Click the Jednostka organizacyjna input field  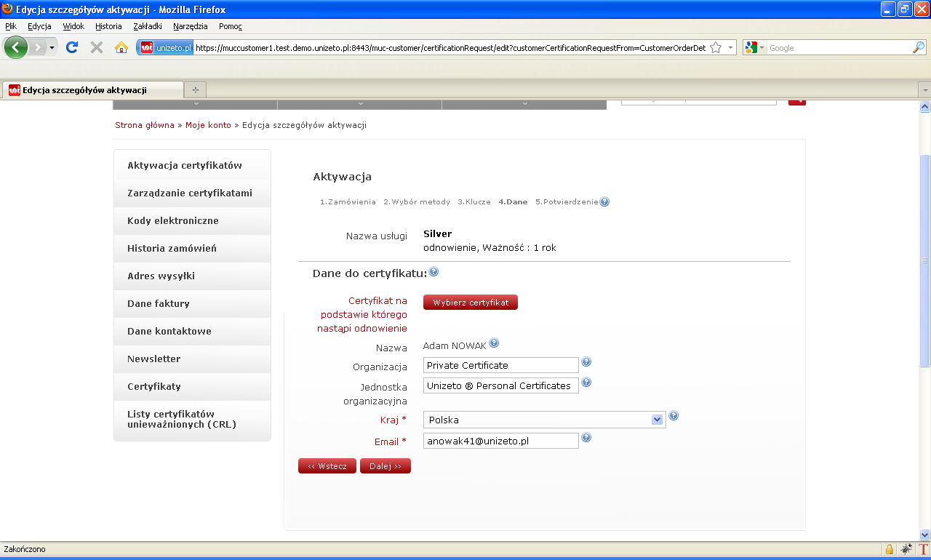(501, 385)
